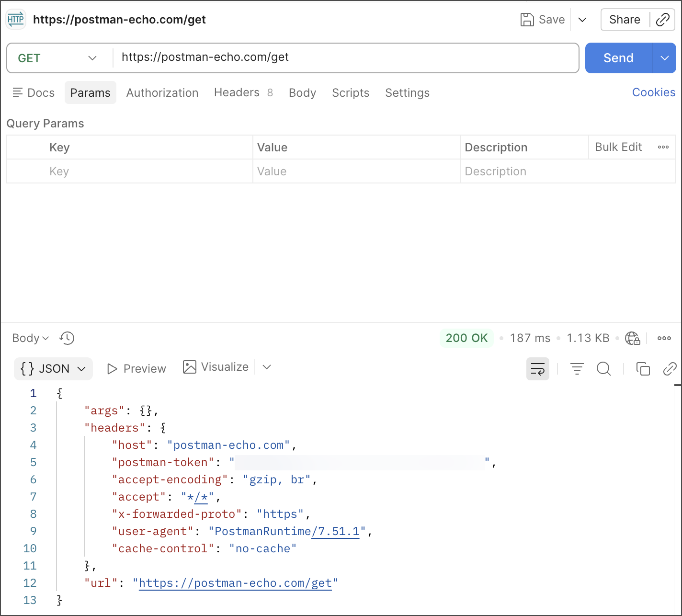Open response history clock icon
682x616 pixels.
click(67, 338)
